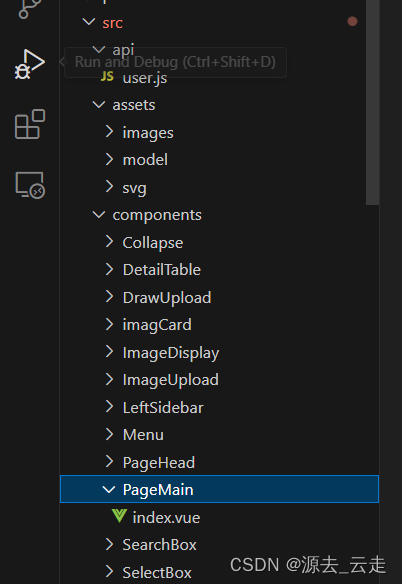Select the imagCard folder label
The image size is (402, 584).
pyautogui.click(x=157, y=325)
